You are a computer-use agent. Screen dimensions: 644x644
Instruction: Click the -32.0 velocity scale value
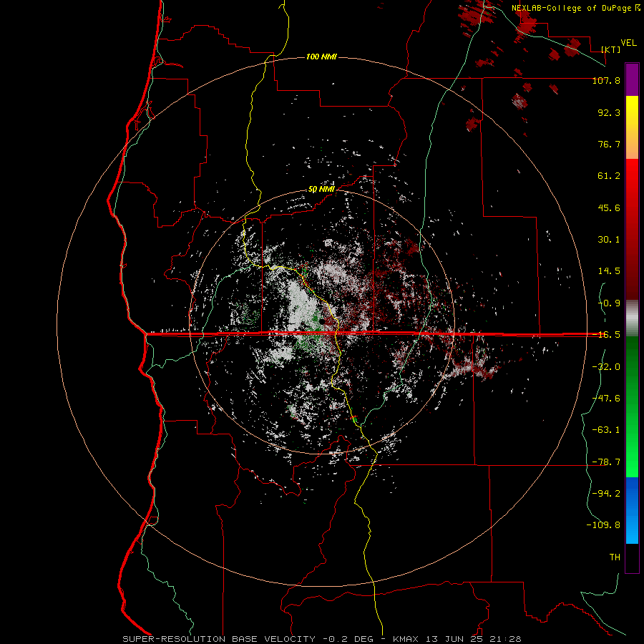pos(606,367)
